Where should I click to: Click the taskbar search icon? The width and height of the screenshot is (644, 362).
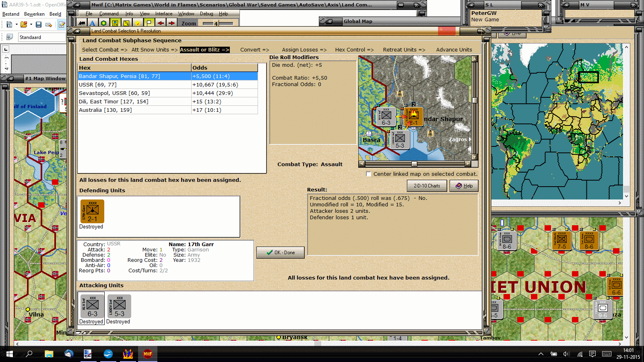point(29,354)
